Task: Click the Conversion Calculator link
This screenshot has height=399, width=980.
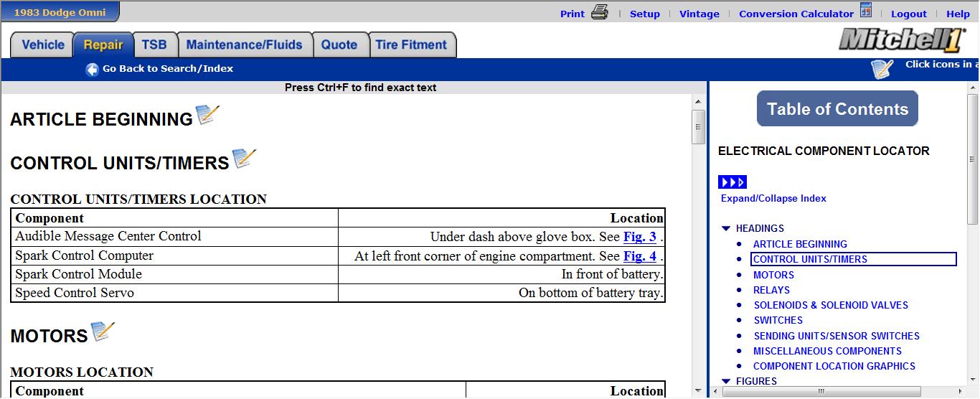Action: tap(796, 14)
